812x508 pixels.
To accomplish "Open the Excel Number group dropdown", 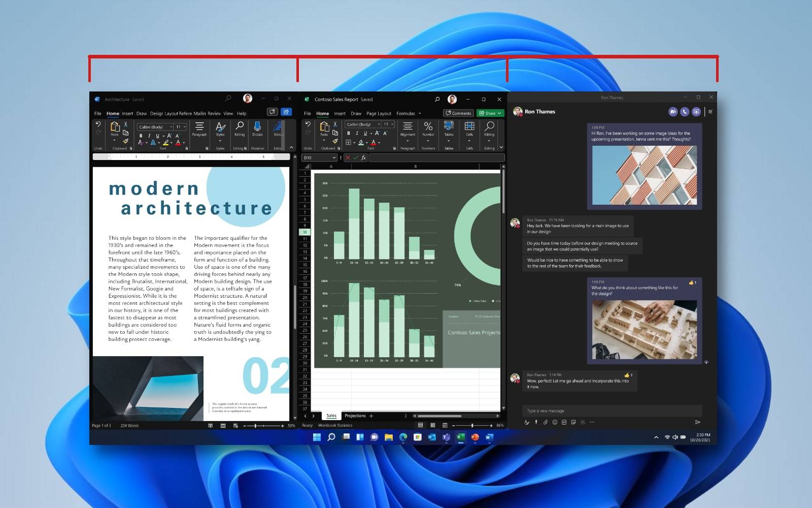I will coord(428,141).
